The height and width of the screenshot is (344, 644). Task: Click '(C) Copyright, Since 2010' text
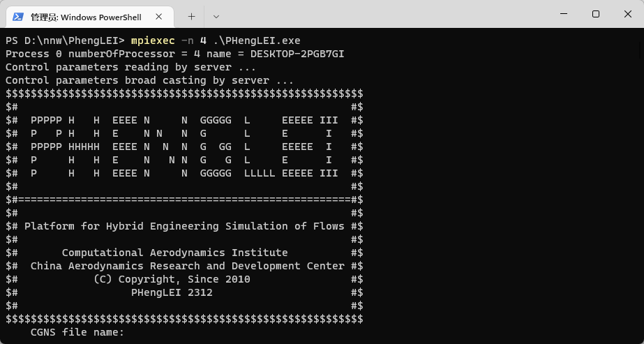(172, 279)
